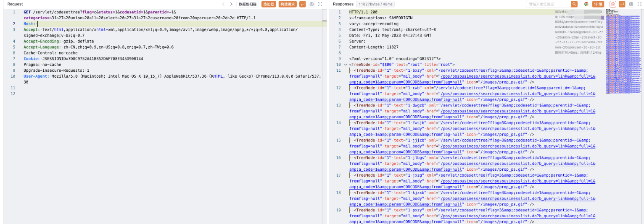Expand Responses panel to fullscreen
The height and width of the screenshot is (224, 644).
639,4
